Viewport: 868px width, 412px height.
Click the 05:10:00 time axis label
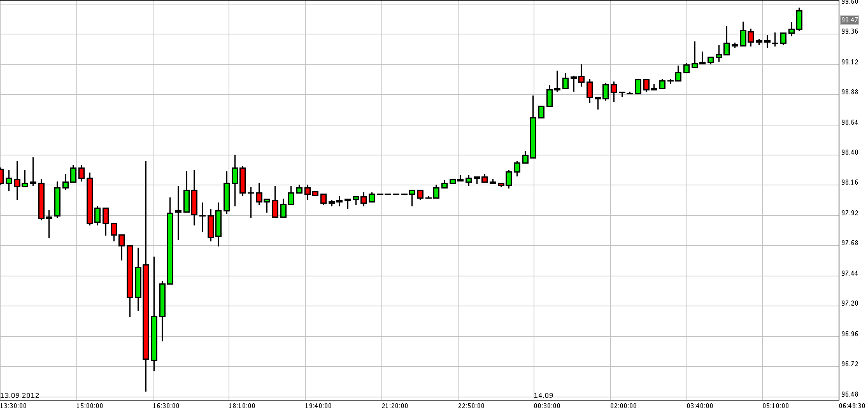[776, 406]
